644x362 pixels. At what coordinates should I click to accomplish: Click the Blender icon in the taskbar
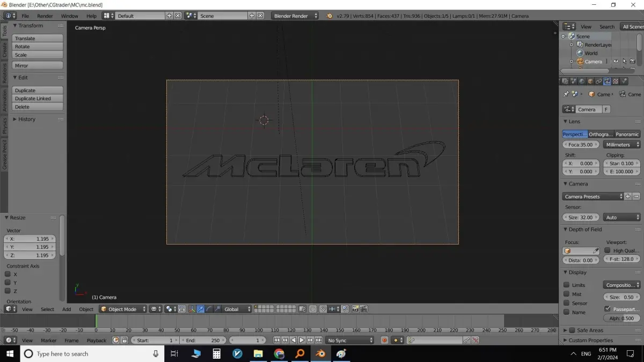point(320,353)
